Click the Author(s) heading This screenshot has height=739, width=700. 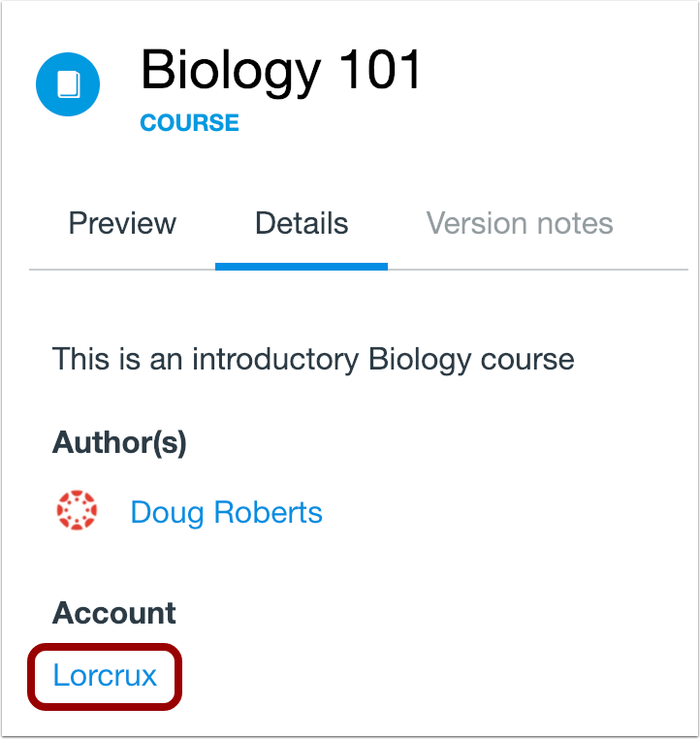pos(119,443)
